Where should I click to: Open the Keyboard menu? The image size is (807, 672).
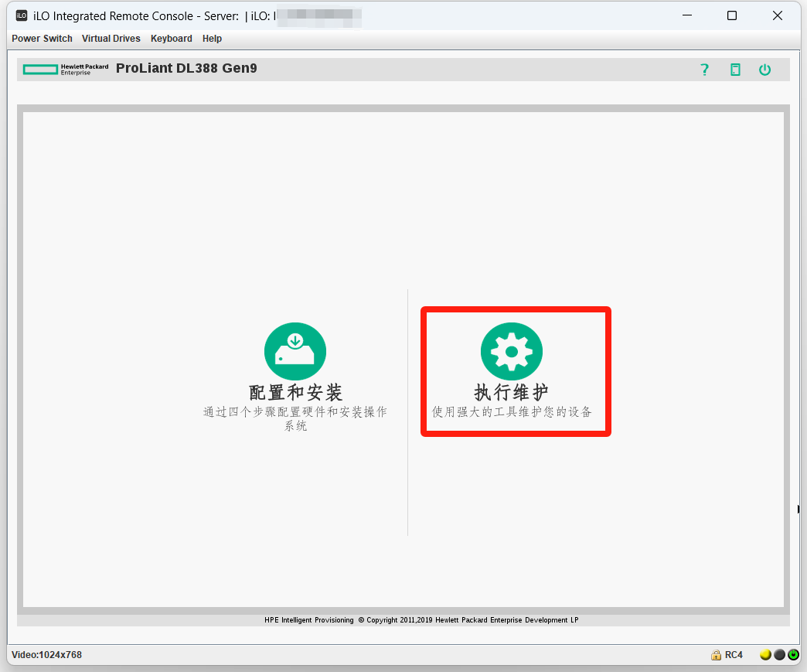(172, 39)
